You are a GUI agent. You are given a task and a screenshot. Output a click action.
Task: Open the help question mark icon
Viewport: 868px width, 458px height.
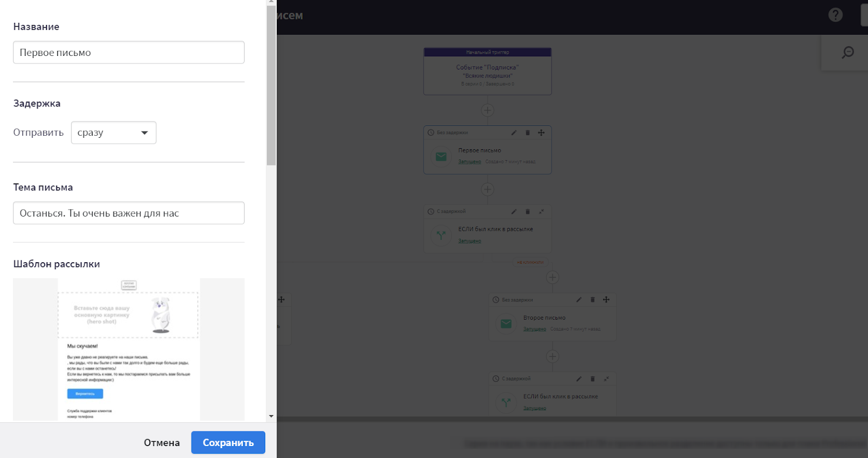[835, 15]
